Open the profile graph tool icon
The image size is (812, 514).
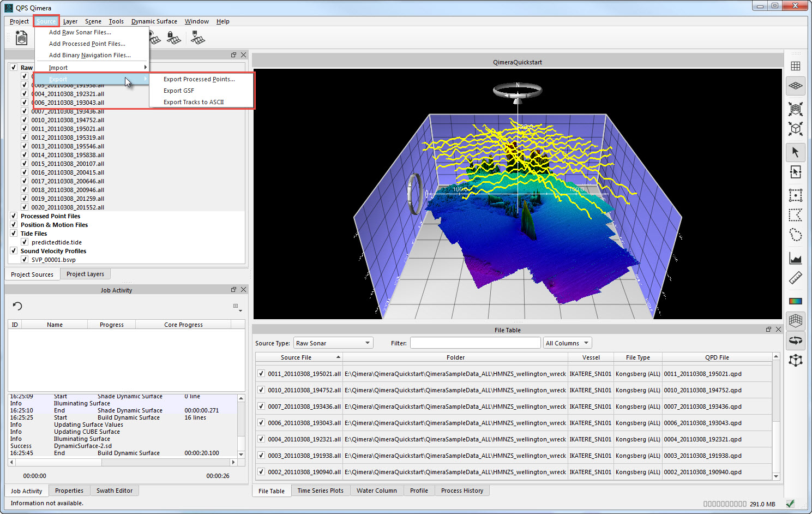tap(795, 258)
